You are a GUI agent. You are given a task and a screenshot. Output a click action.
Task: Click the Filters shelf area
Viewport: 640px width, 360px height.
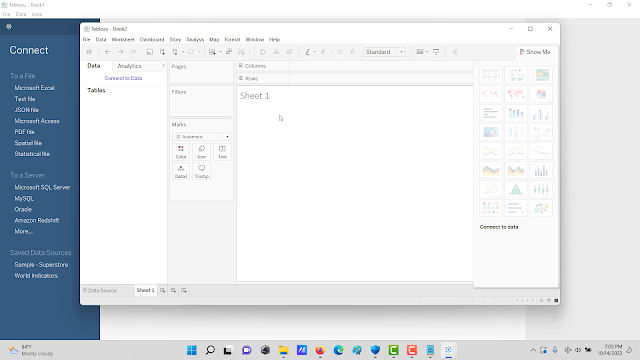coord(202,101)
